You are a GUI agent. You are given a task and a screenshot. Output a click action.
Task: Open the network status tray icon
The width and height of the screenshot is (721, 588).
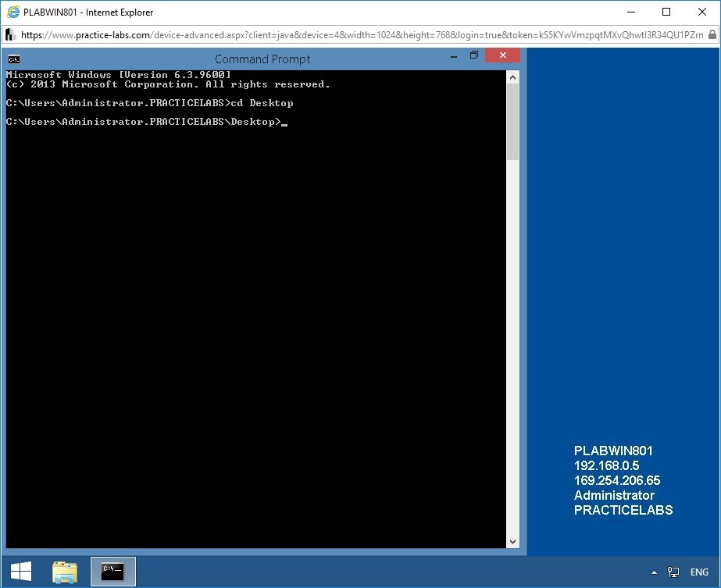(673, 572)
